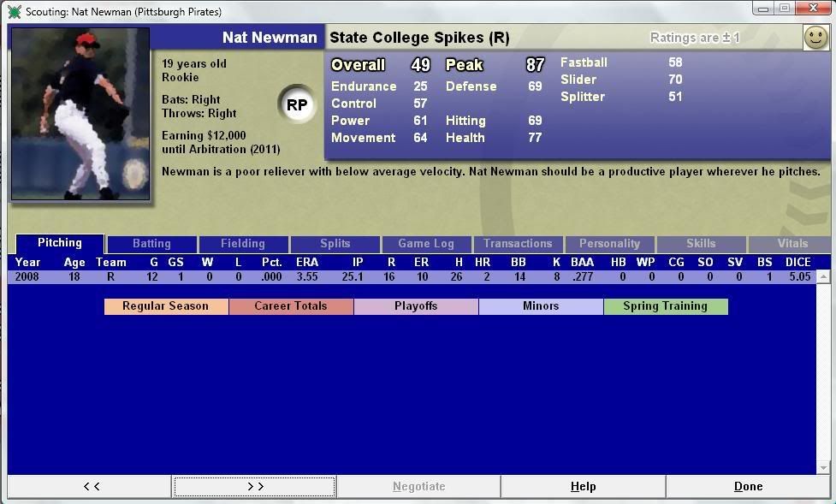This screenshot has height=504, width=836.
Task: Open the Vitals tab
Action: (x=792, y=244)
